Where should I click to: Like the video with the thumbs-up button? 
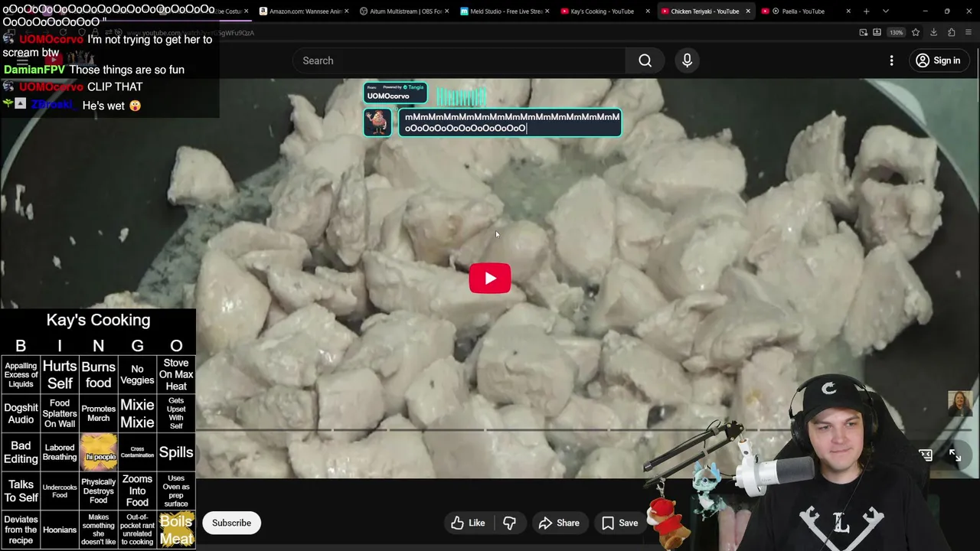[468, 523]
